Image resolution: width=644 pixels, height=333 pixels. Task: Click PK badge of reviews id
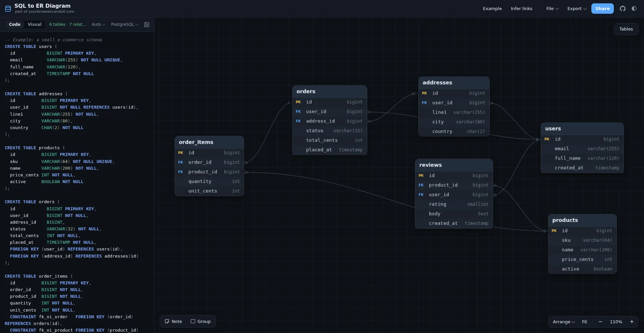[x=421, y=175]
